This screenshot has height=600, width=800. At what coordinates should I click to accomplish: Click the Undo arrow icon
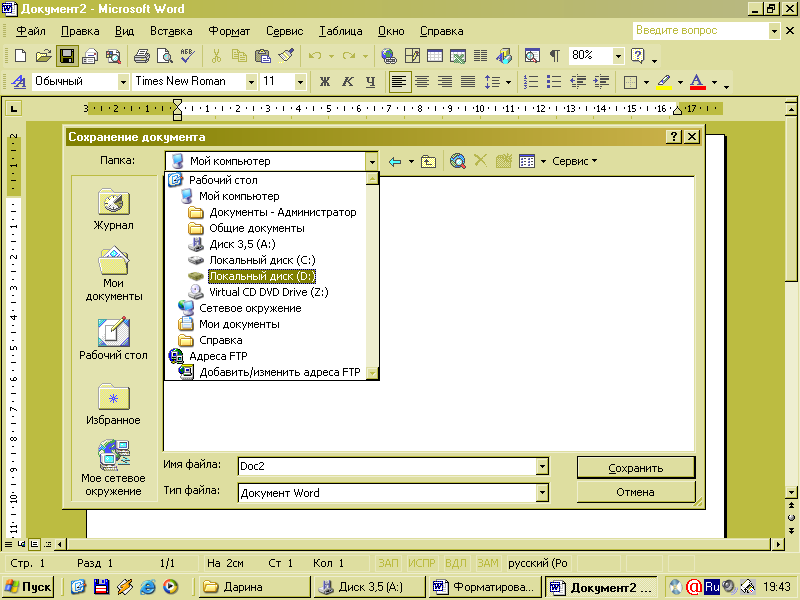[x=315, y=55]
